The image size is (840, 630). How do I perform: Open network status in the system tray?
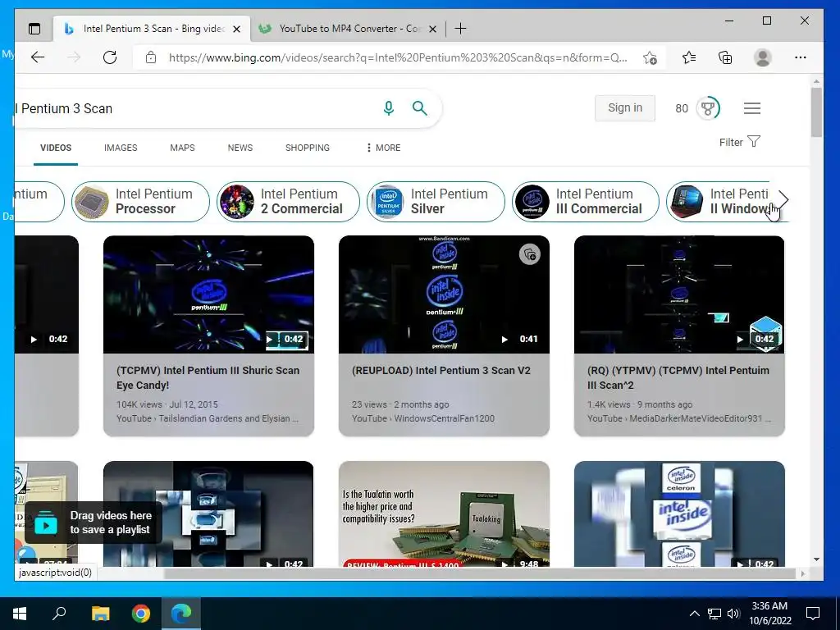714,614
